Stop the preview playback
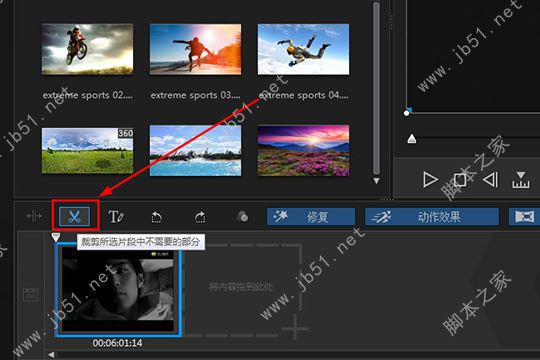The width and height of the screenshot is (540, 360). pyautogui.click(x=460, y=180)
